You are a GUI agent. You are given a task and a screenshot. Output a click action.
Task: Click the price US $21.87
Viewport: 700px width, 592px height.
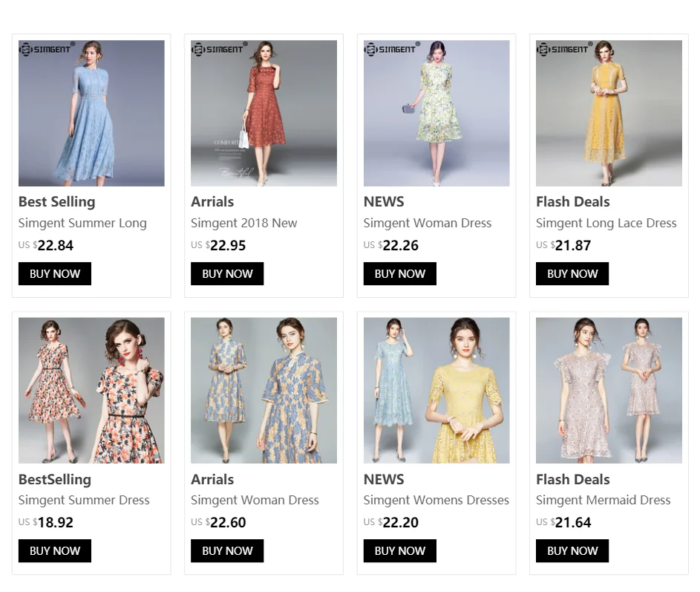pyautogui.click(x=563, y=245)
